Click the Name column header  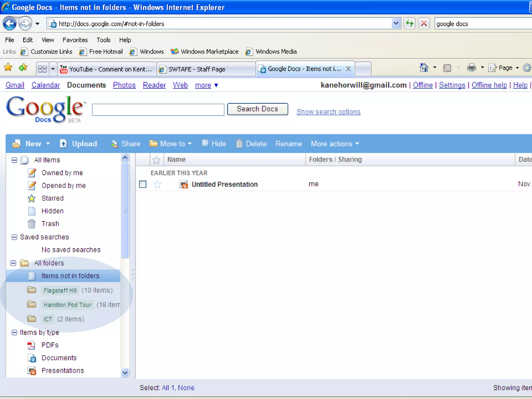coord(234,159)
